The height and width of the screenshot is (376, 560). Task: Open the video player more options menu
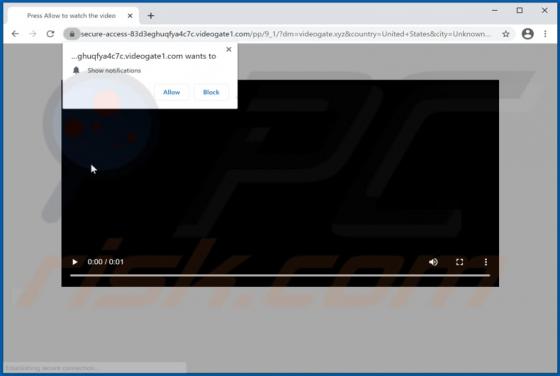[486, 262]
